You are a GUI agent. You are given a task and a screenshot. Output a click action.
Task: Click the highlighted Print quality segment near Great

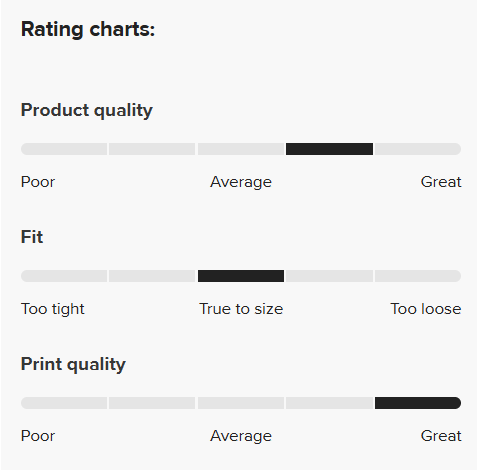coord(418,403)
